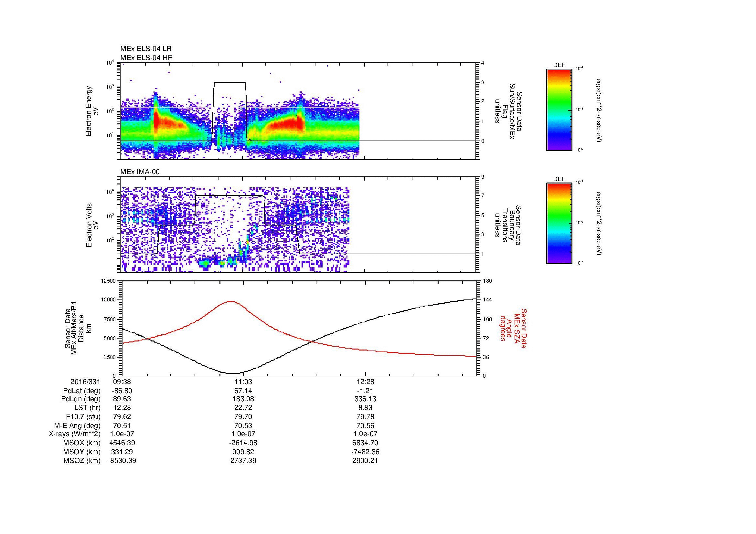Click the 'PdLat (deg)' row label
This screenshot has width=756, height=534.
[82, 391]
